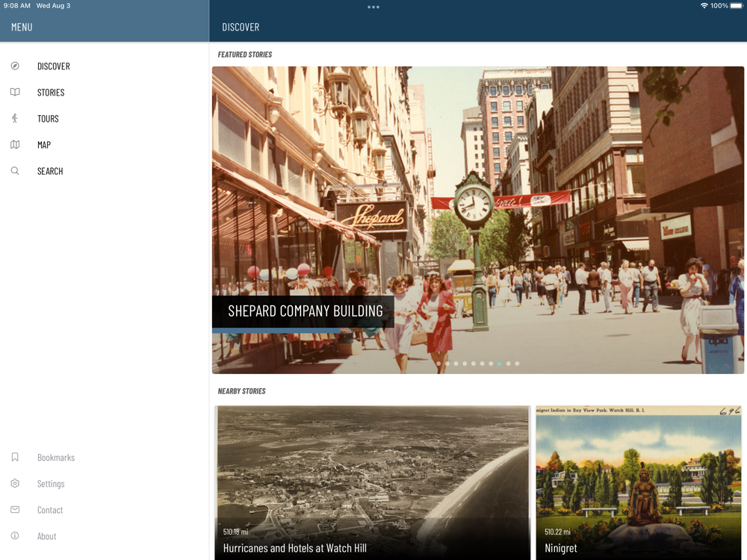747x560 pixels.
Task: Click the Search magnifier icon
Action: point(15,170)
